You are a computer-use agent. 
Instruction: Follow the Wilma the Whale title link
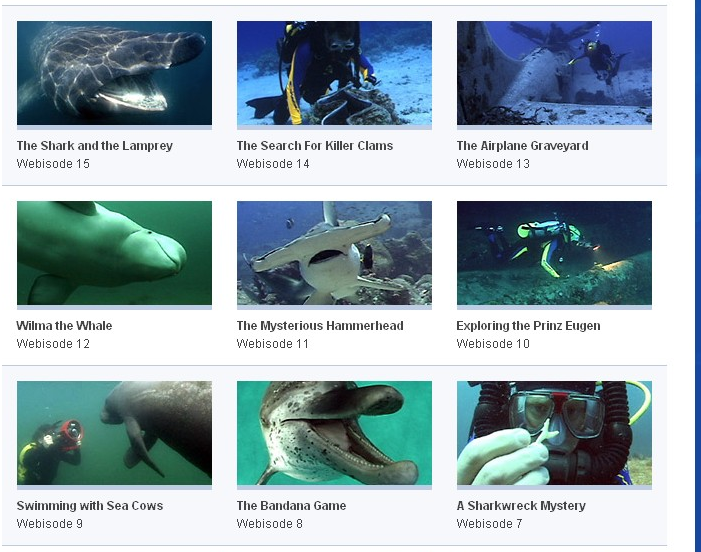click(64, 325)
